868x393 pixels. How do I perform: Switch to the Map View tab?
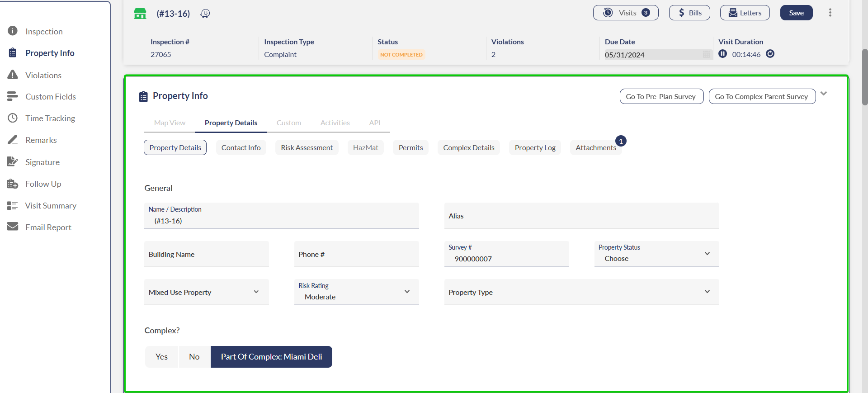coord(170,123)
